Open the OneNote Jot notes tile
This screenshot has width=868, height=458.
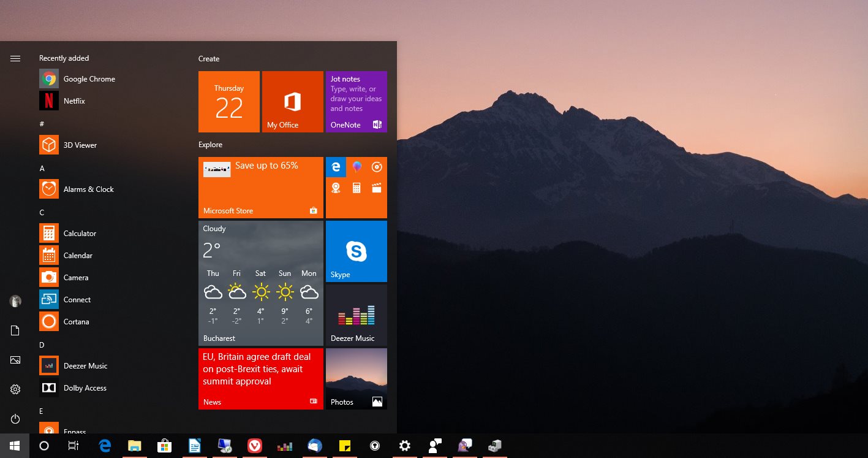click(357, 102)
